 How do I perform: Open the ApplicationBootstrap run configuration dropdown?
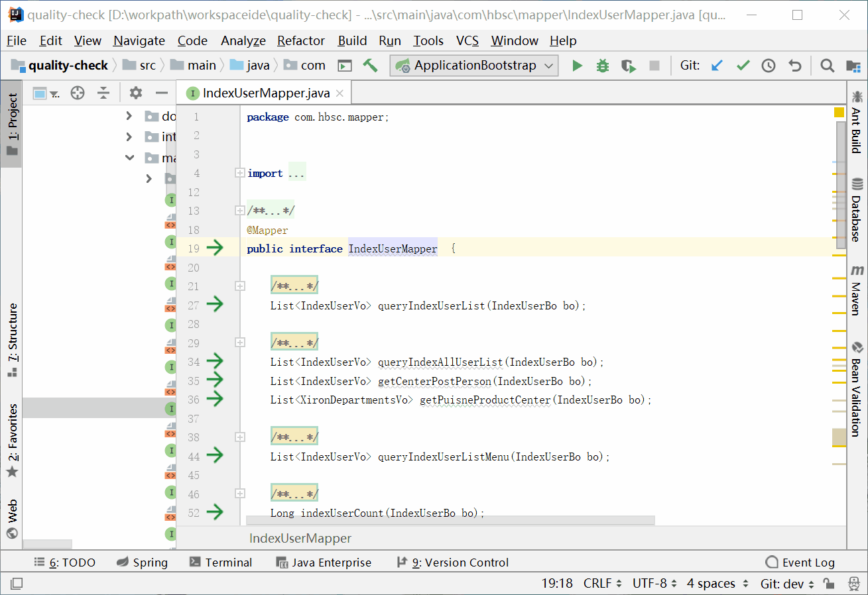coord(474,66)
